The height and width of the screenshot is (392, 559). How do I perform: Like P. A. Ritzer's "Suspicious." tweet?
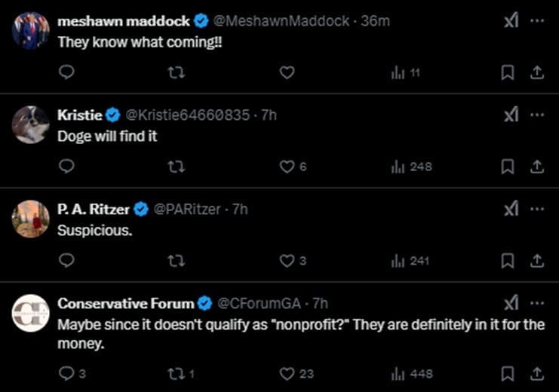[287, 261]
